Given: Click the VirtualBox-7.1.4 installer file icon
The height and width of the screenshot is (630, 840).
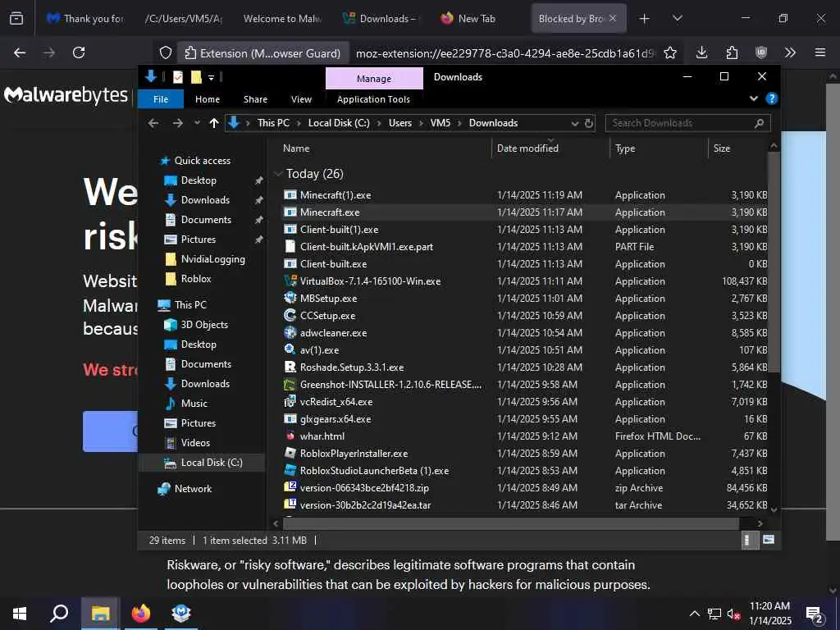Looking at the screenshot, I should (x=290, y=281).
